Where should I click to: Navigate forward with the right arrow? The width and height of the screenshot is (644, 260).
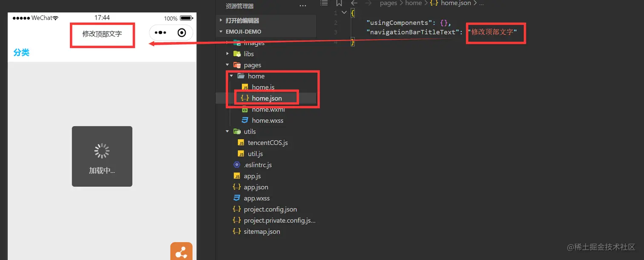[369, 3]
